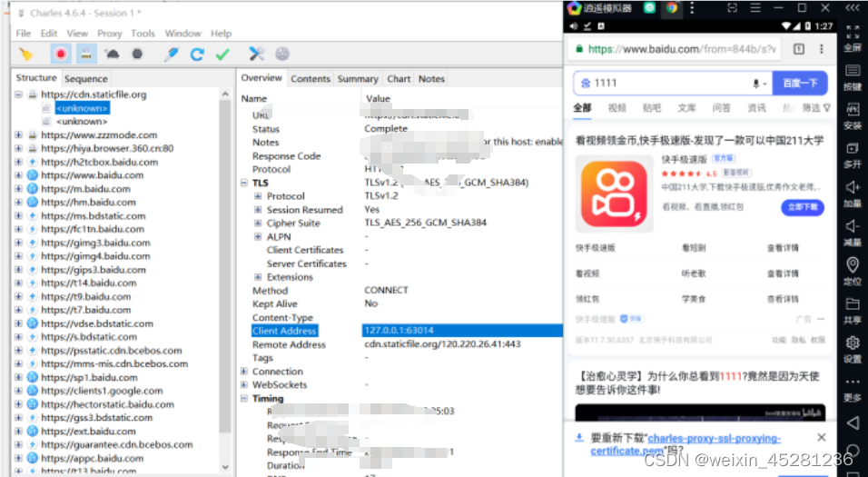Toggle SSL proxying lock icon in the toolbar

(x=86, y=54)
